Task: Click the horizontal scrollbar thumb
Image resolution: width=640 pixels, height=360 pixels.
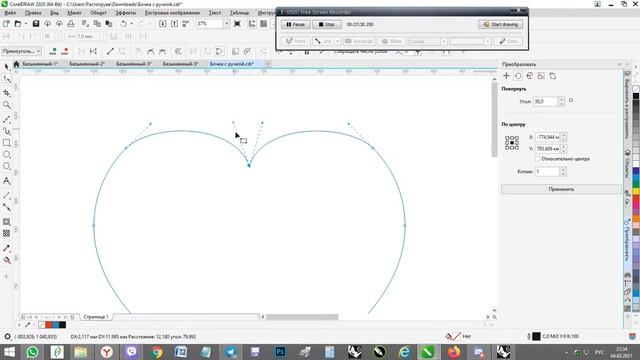Action: (x=302, y=317)
